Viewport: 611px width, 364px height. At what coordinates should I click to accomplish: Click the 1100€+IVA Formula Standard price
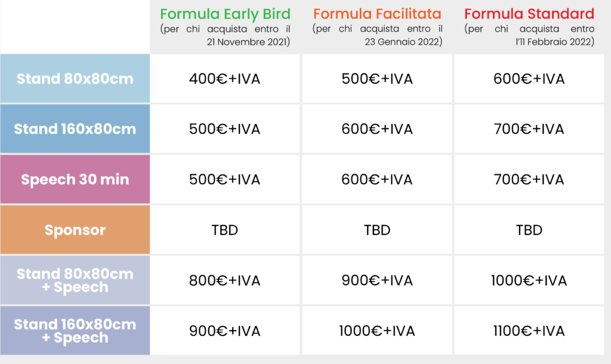pos(529,331)
